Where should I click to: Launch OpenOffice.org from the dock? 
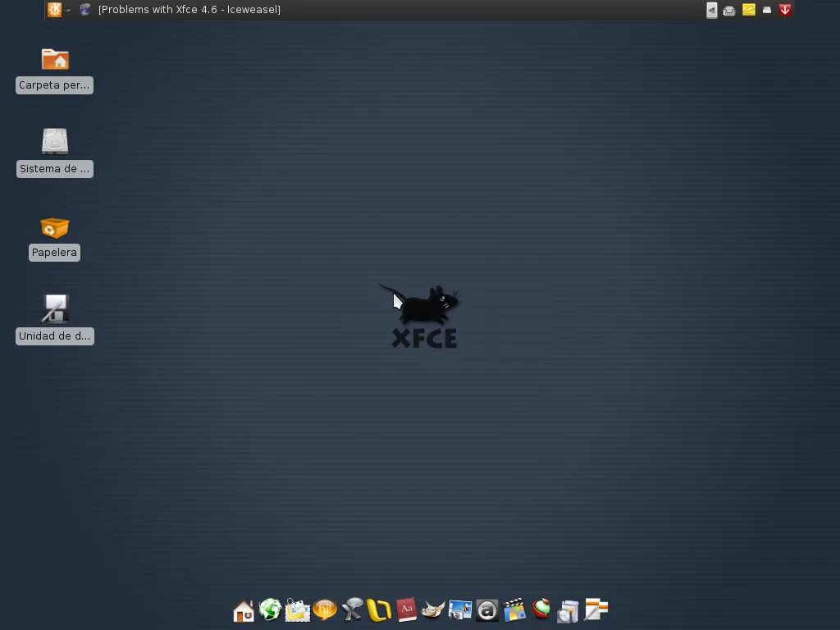[x=379, y=610]
